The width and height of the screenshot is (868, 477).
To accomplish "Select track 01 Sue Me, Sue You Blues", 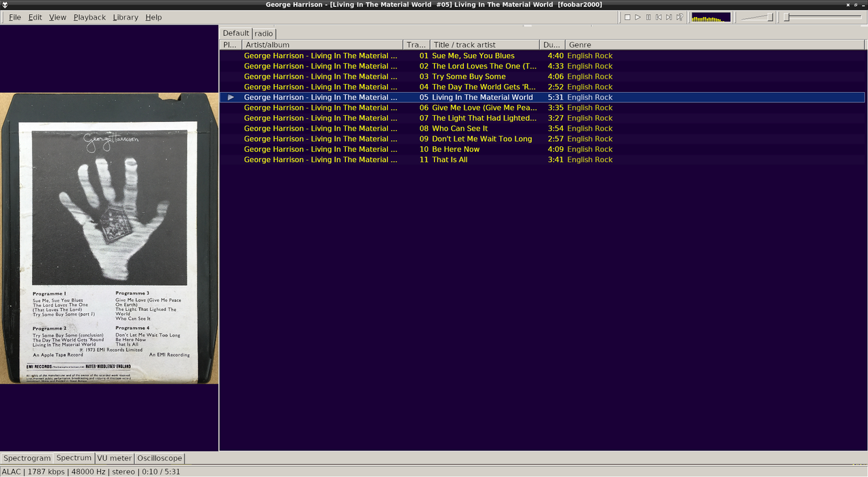I will [542, 56].
